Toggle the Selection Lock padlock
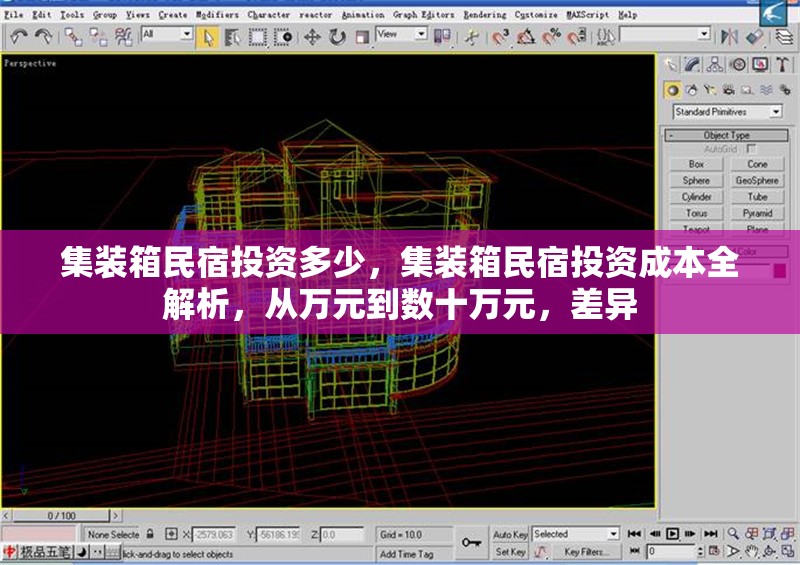 (150, 534)
